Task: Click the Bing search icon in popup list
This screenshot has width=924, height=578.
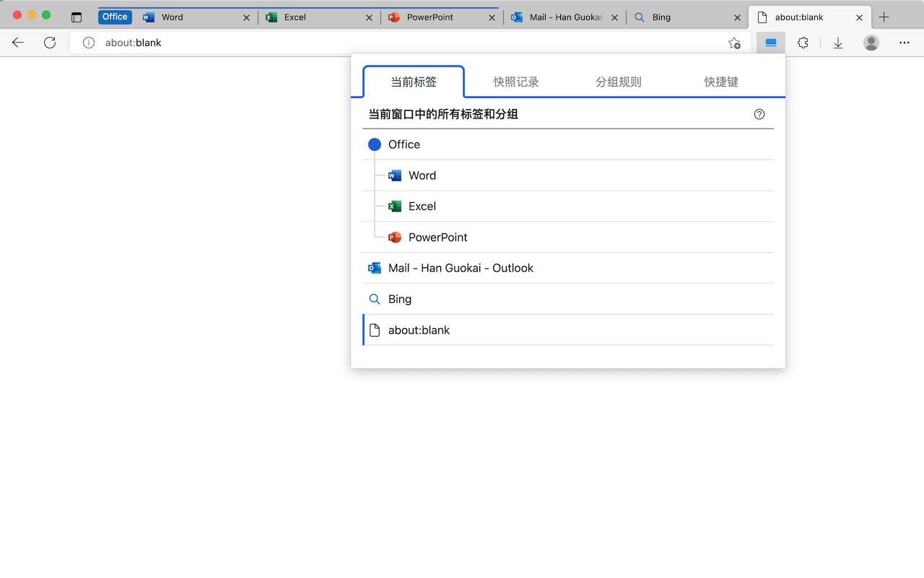Action: (x=375, y=299)
